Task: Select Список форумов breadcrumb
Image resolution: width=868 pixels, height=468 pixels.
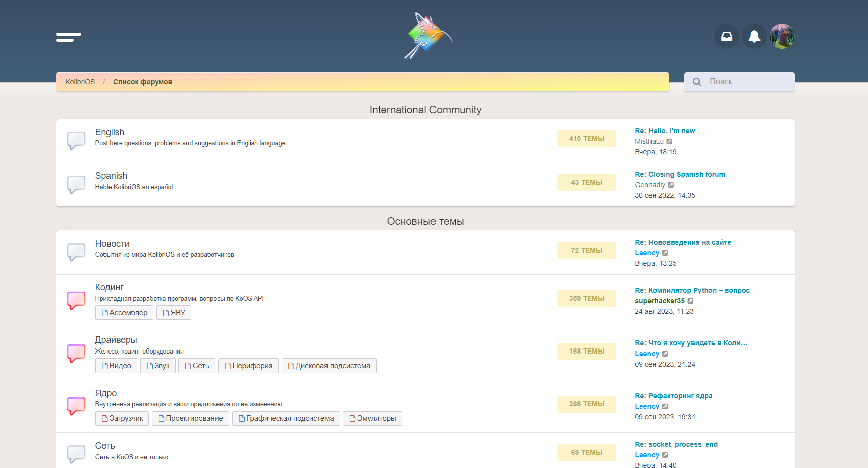Action: tap(142, 82)
